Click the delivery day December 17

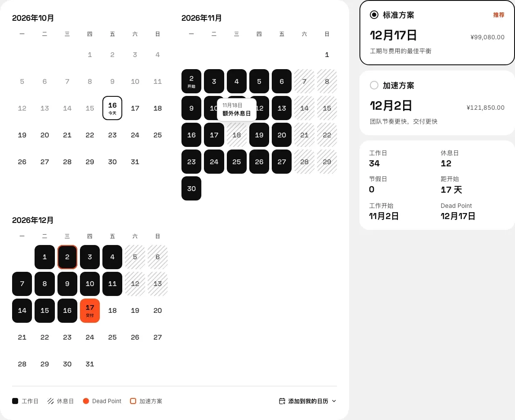point(90,310)
